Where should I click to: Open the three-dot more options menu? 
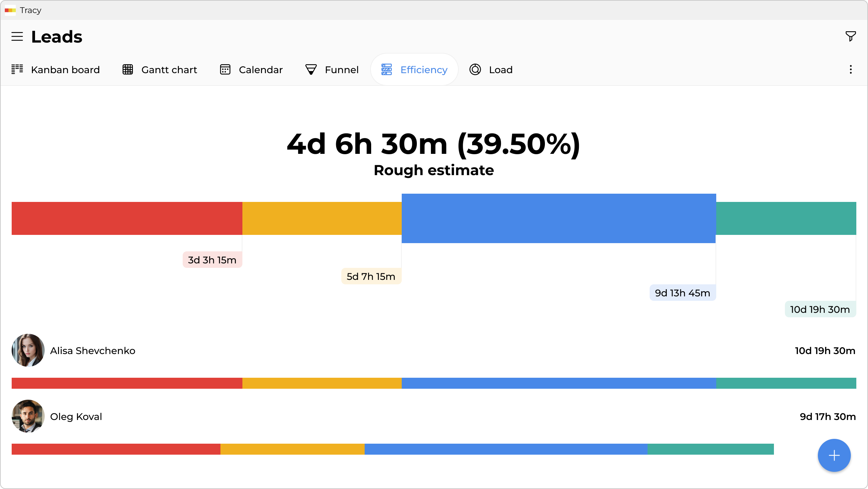pos(850,69)
